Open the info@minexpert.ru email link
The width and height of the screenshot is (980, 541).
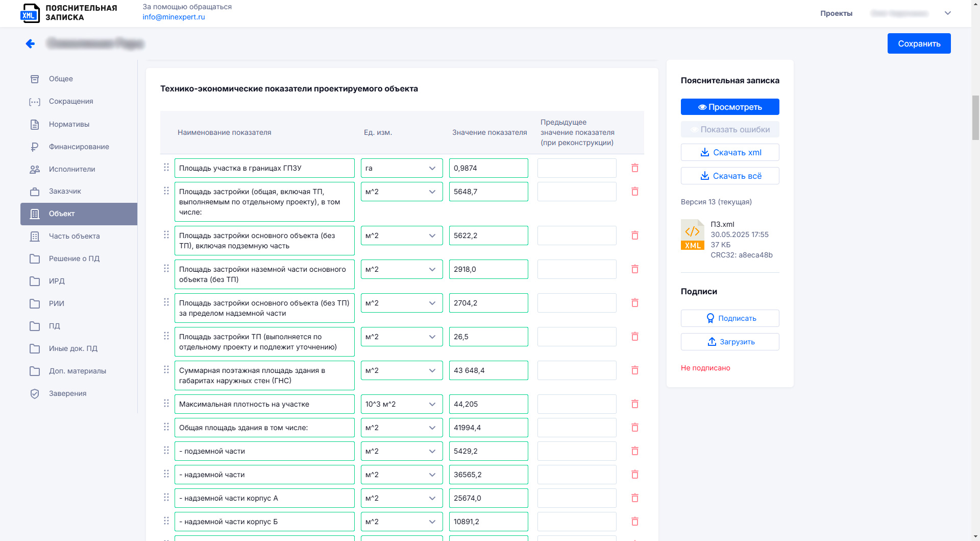coord(174,17)
